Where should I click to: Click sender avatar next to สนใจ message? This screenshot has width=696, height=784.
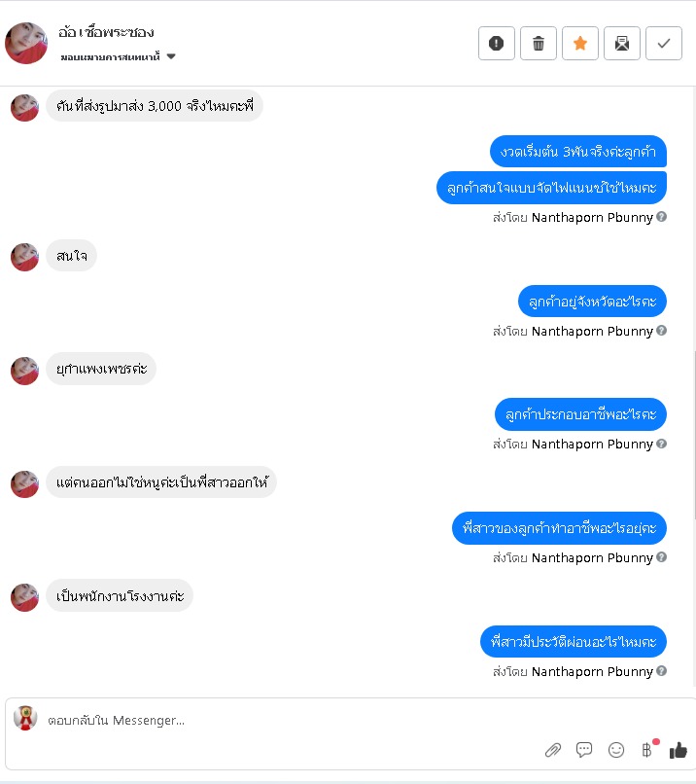[24, 257]
